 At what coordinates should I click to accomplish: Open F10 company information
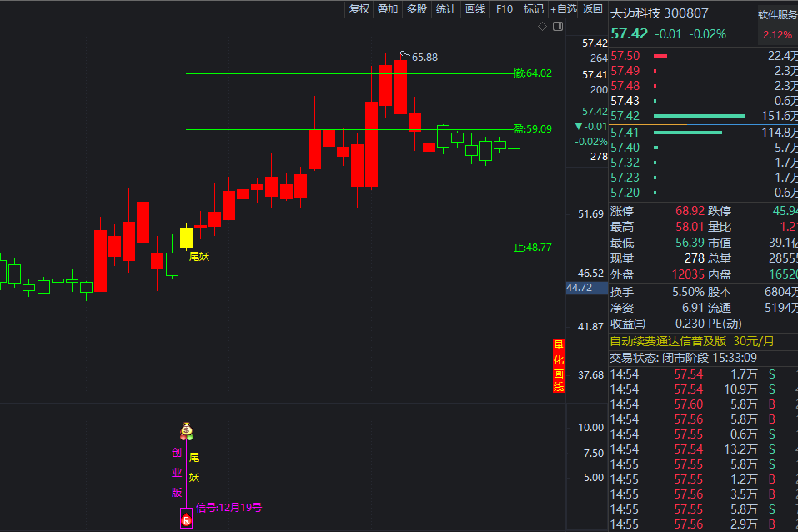504,9
